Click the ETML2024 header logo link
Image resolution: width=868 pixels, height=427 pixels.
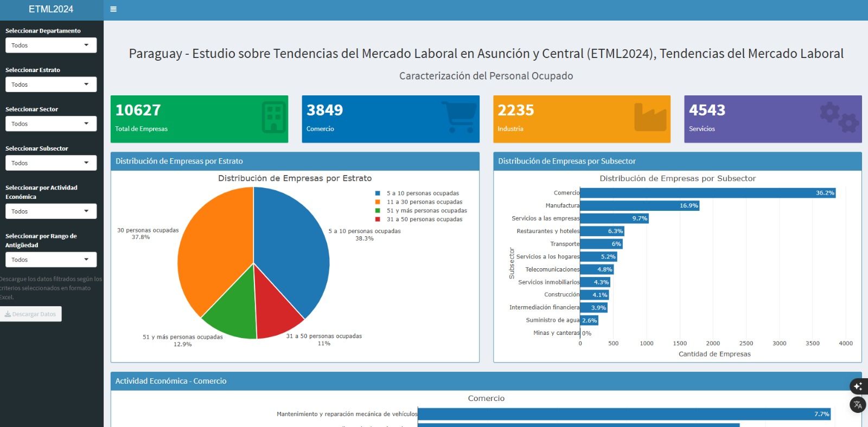click(x=51, y=9)
